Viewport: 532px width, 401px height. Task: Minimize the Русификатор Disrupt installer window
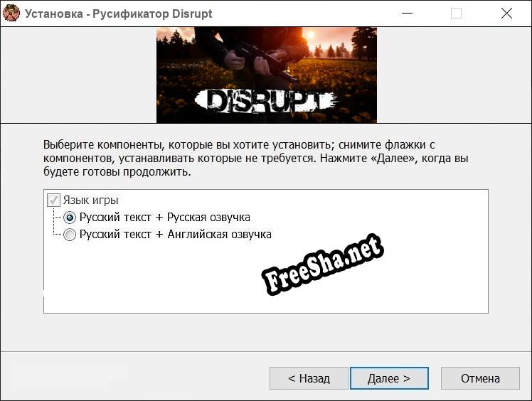(x=407, y=14)
